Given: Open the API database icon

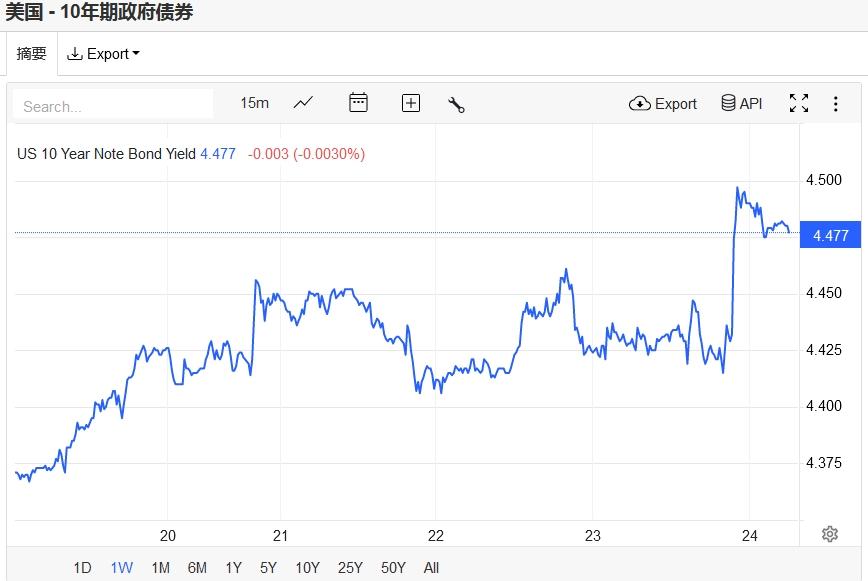Looking at the screenshot, I should click(742, 103).
